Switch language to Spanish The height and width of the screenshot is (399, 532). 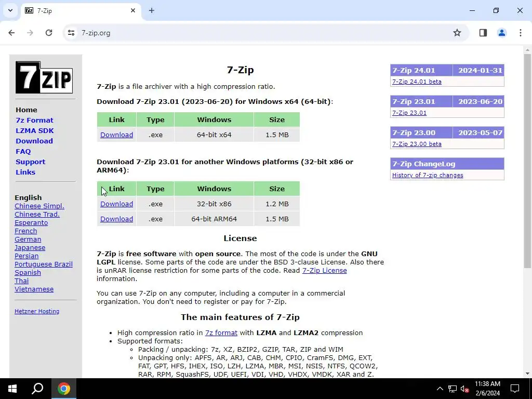(x=28, y=272)
